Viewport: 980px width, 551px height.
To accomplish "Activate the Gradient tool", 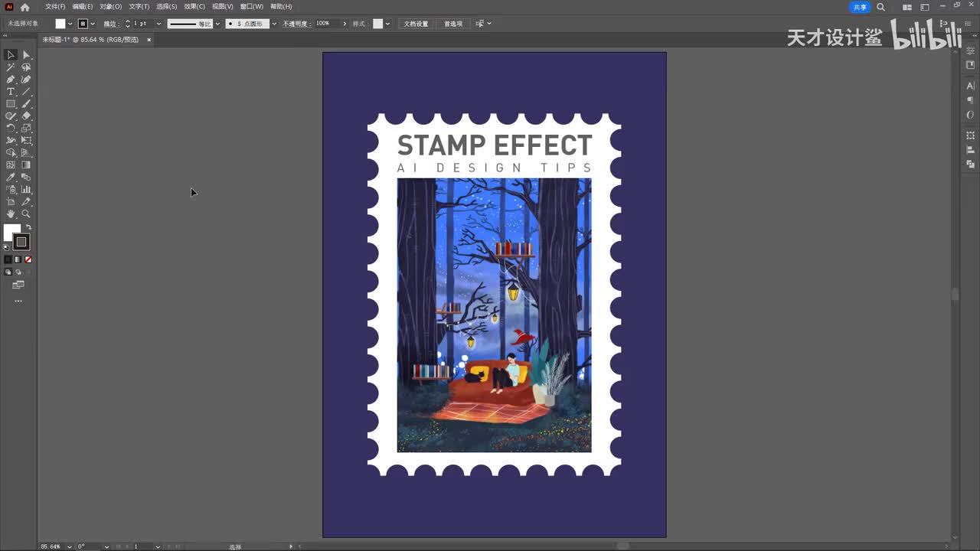I will point(26,165).
